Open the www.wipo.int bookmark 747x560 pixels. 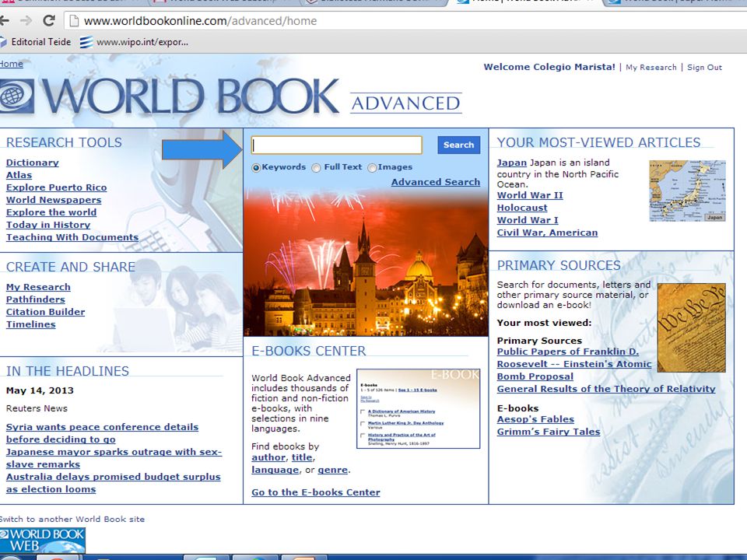coord(135,42)
